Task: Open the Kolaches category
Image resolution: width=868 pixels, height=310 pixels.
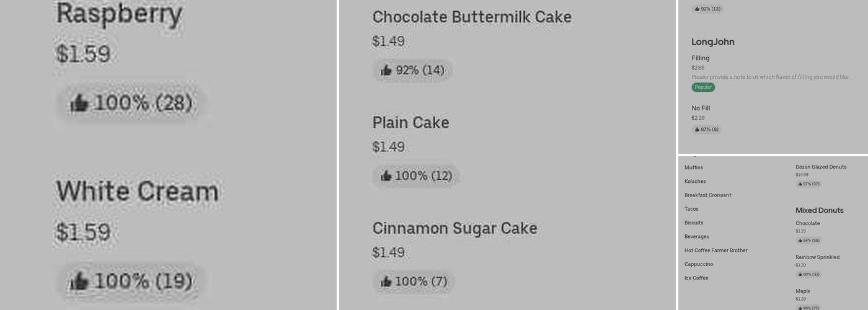Action: (x=695, y=182)
